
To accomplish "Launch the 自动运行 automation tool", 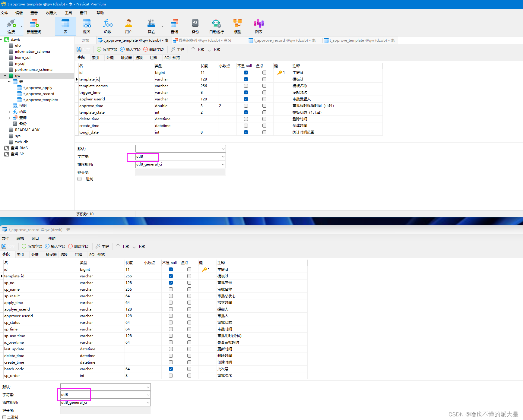I will coord(217,27).
